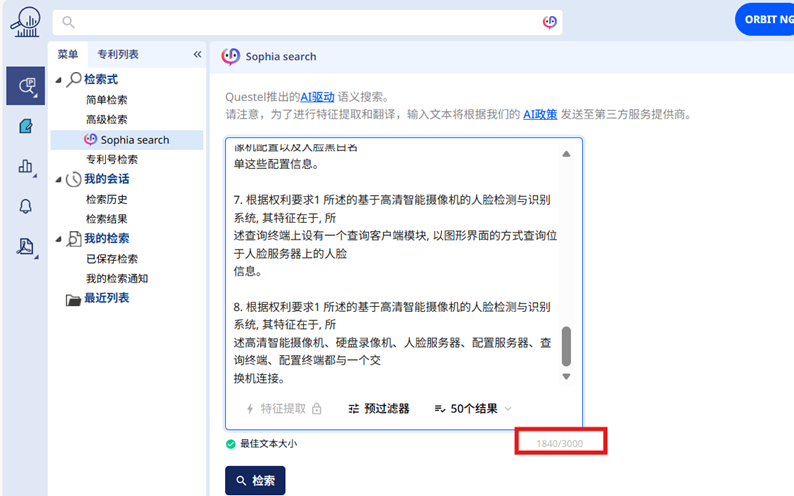Open the AI政策 link
Screen dimensions: 794x496
point(540,114)
